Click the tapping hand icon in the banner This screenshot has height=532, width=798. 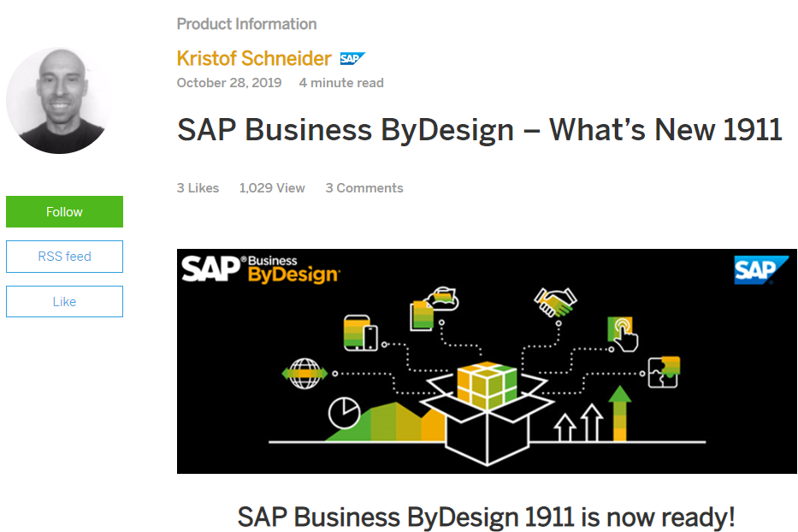(x=624, y=332)
